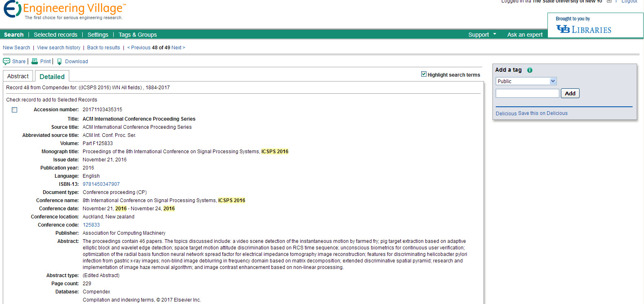Click the Logout link

[629, 2]
